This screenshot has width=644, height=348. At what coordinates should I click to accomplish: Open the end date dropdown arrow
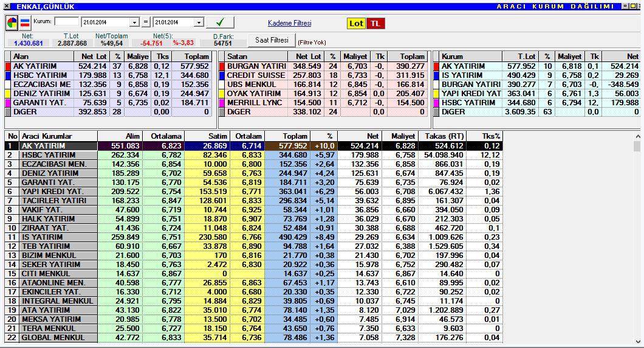[x=199, y=23]
